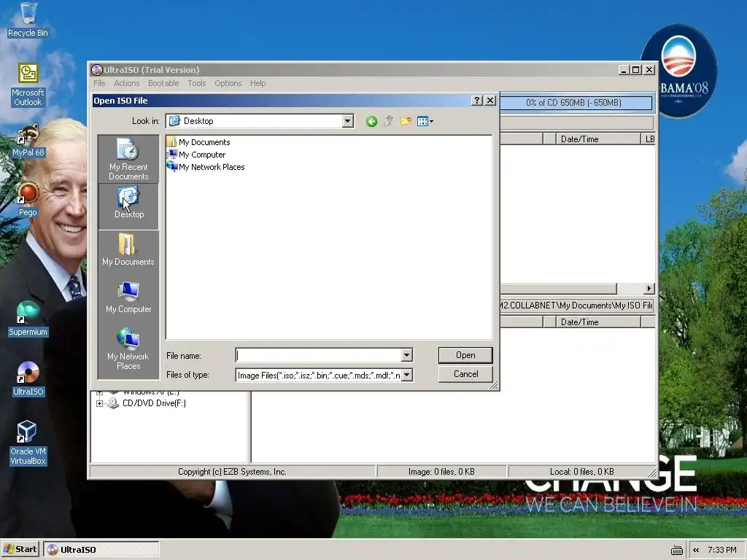Click UltraISO taskbar button
The width and height of the screenshot is (747, 560).
(101, 549)
